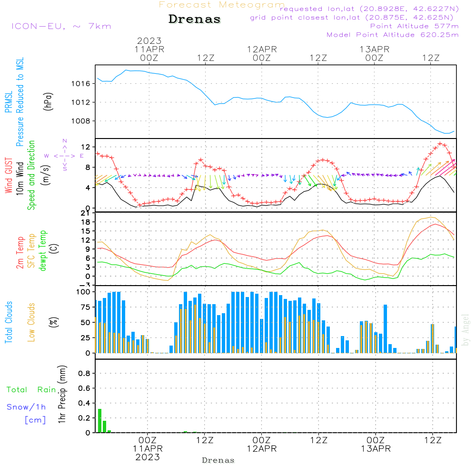Click the "11APR" date label on the top axis
The height and width of the screenshot is (476, 476).
coord(149,49)
